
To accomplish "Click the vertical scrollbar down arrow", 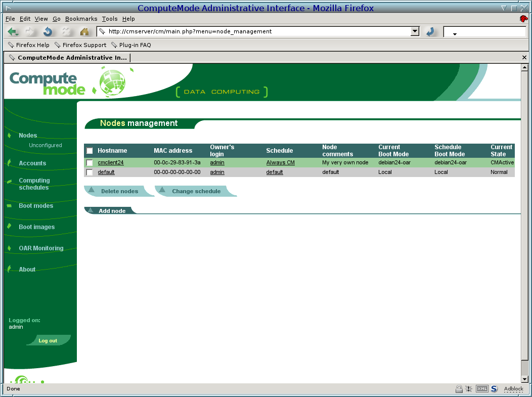I will coord(524,379).
